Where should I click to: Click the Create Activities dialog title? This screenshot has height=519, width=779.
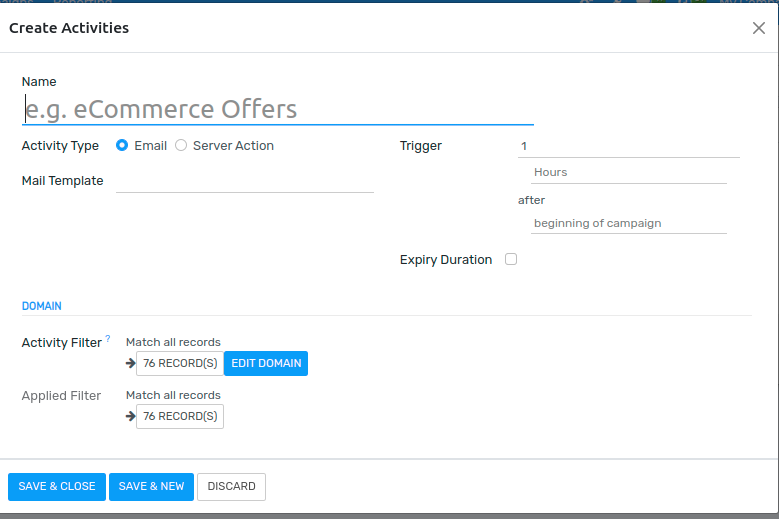[x=69, y=28]
